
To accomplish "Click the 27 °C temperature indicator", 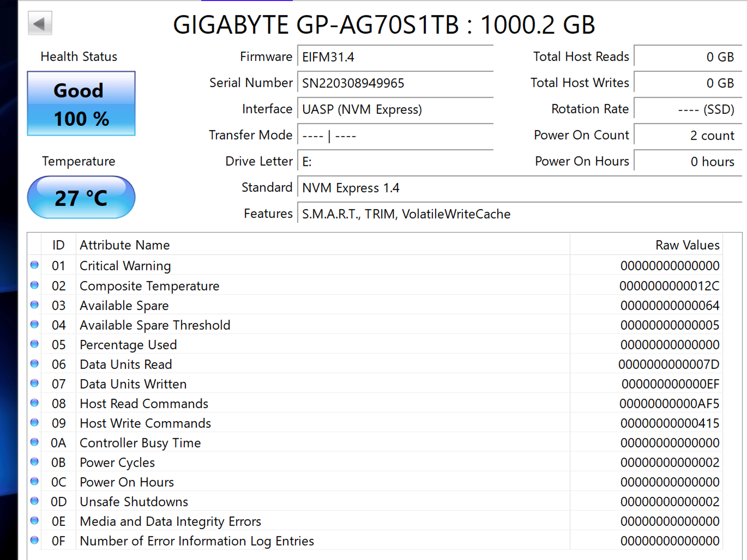I will click(81, 197).
